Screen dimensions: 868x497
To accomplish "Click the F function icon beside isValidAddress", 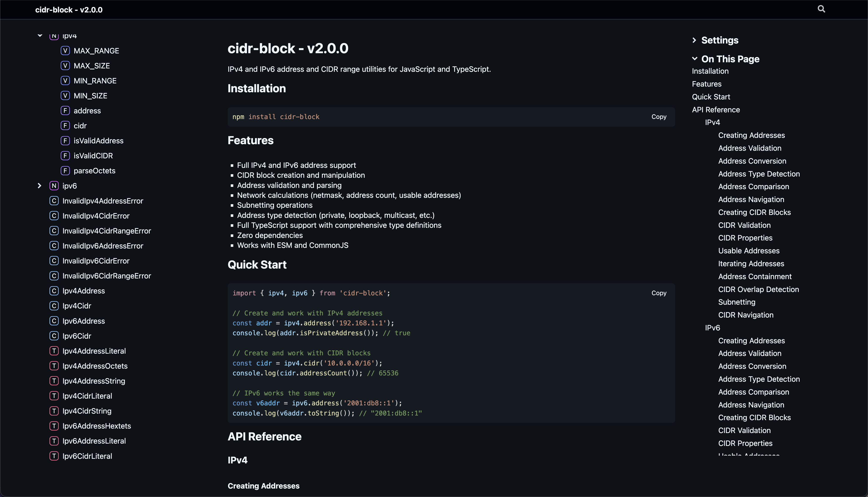I will (65, 140).
